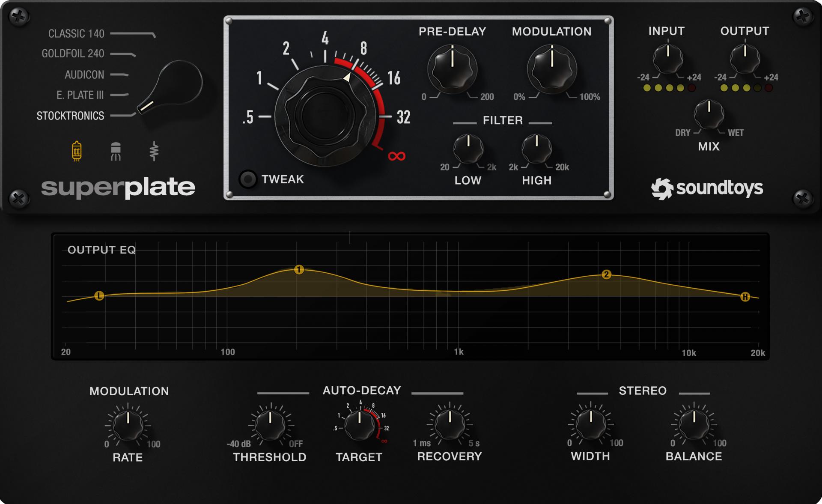This screenshot has height=504, width=822.
Task: Select STOCKTRONICS plate model
Action: [70, 116]
